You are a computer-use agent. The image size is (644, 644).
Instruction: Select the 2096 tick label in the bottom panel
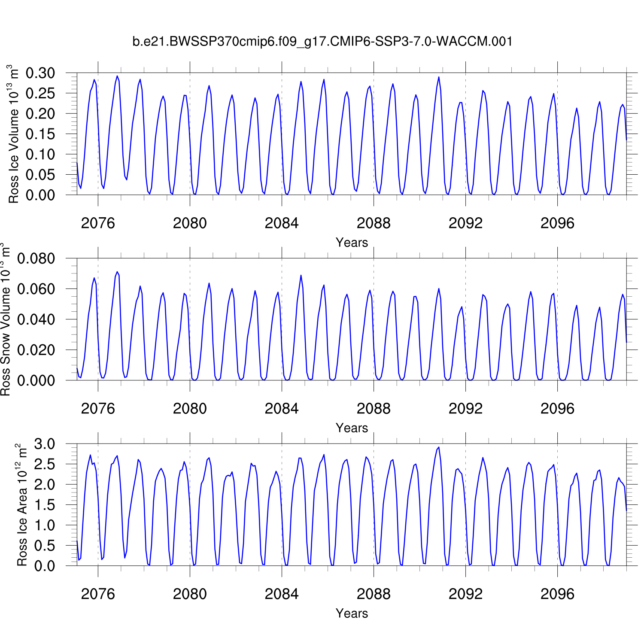(557, 594)
